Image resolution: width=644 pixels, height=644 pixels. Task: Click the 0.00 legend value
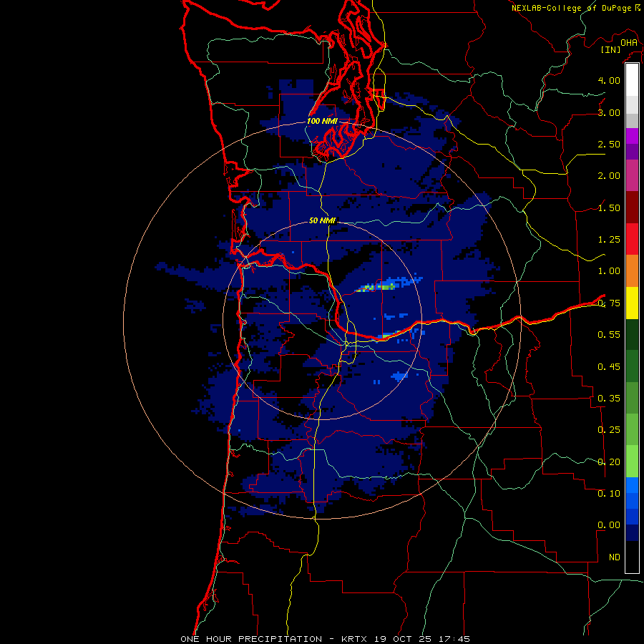pyautogui.click(x=609, y=525)
